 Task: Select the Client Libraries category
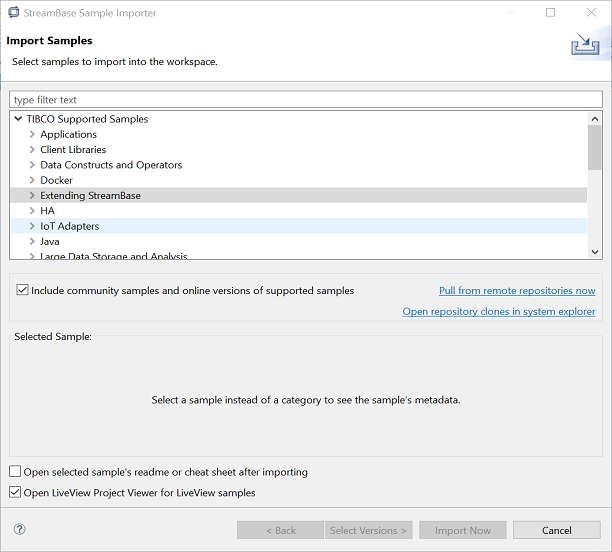tap(73, 150)
